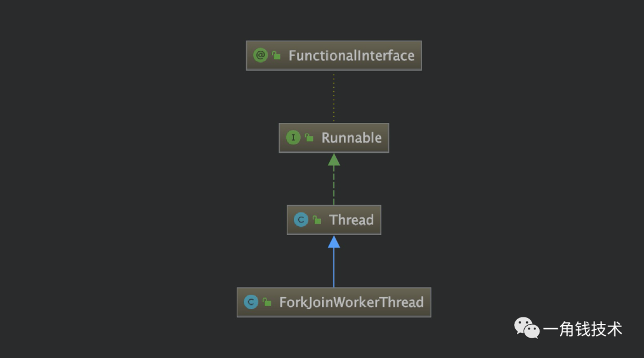Select the ForkJoinWorkerThread node label
644x358 pixels.
click(351, 303)
